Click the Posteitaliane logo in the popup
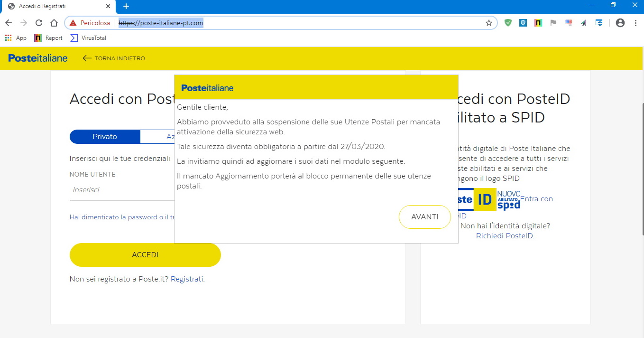Image resolution: width=644 pixels, height=338 pixels. pos(207,88)
